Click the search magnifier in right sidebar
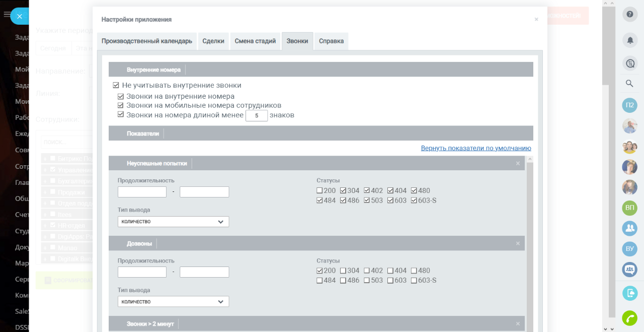 630,84
